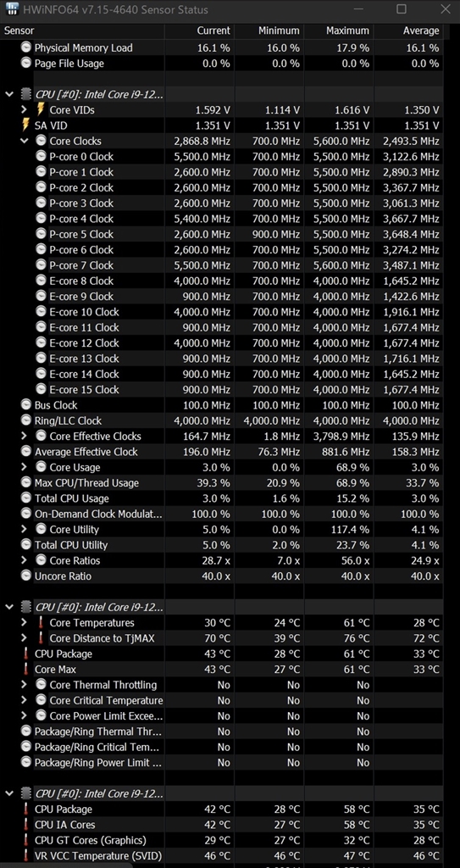Viewport: 460px width, 868px height.
Task: Expand the Core Temperatures group
Action: [24, 623]
